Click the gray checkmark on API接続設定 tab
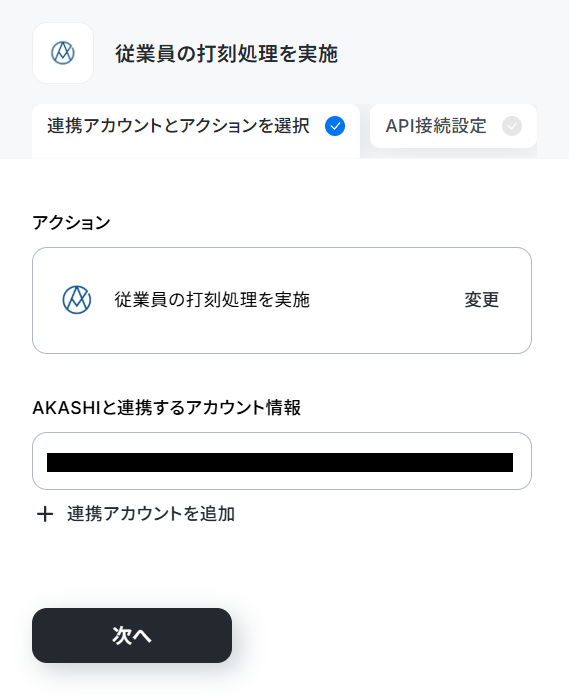Screen dimensions: 569x700 click(512, 126)
